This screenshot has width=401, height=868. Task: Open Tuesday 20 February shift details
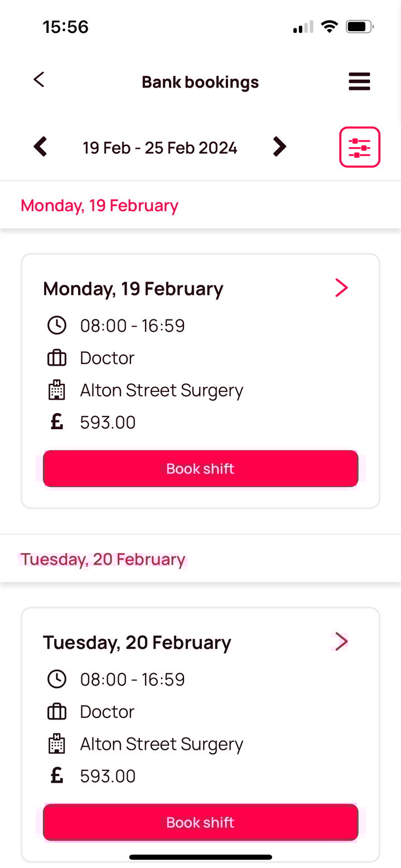coord(340,642)
